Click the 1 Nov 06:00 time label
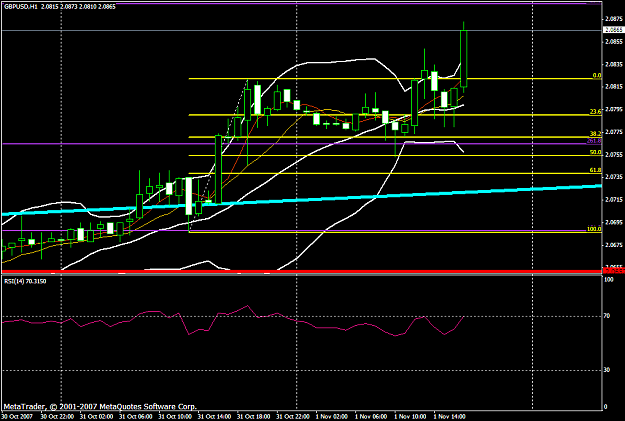This screenshot has height=421, width=625. (x=370, y=417)
